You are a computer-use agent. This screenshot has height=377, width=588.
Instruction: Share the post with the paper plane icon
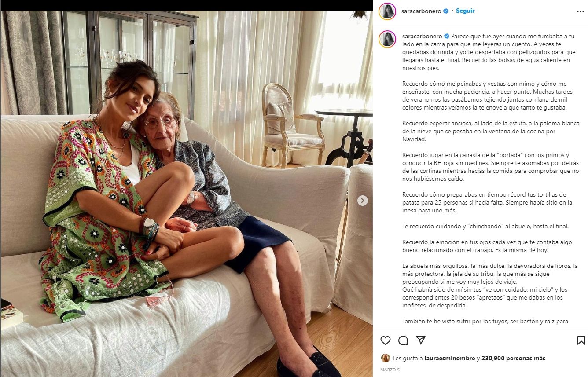[421, 340]
